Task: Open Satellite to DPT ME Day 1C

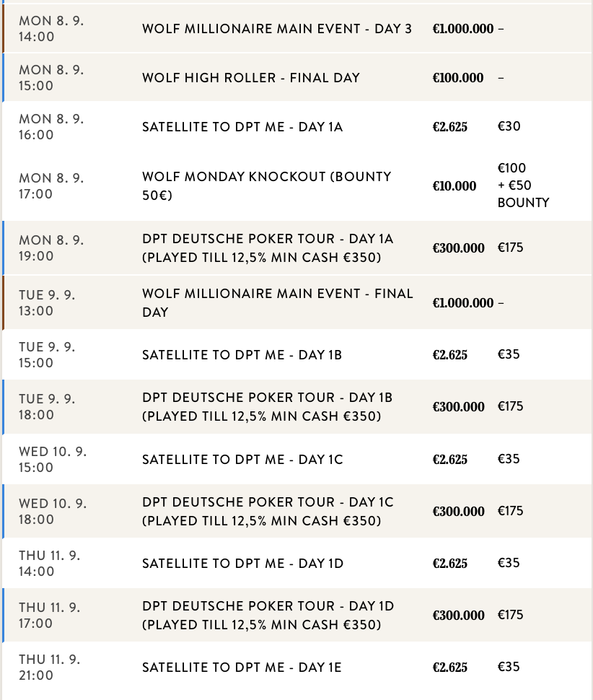Action: pyautogui.click(x=242, y=460)
